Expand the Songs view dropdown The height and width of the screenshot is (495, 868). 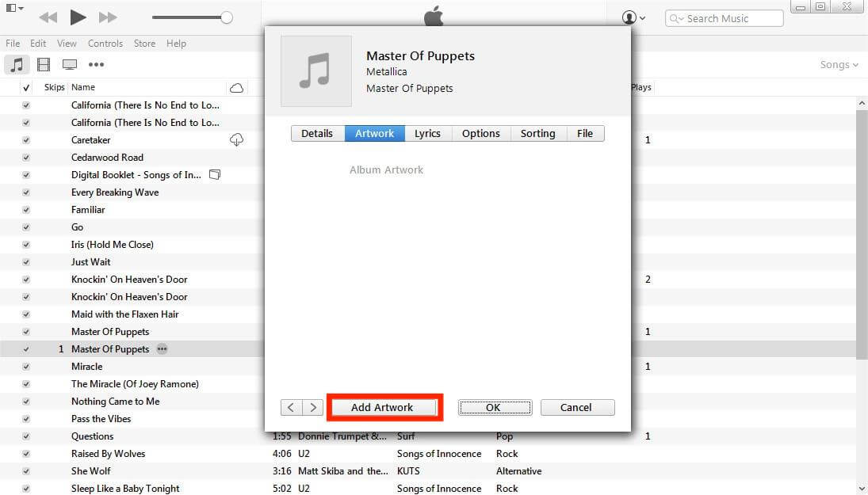pyautogui.click(x=839, y=65)
